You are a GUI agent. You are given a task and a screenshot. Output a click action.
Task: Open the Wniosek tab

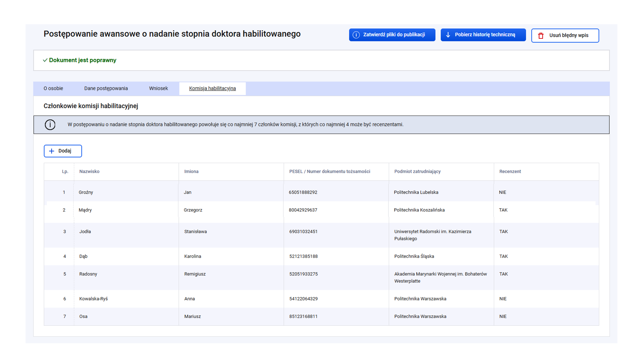point(158,89)
